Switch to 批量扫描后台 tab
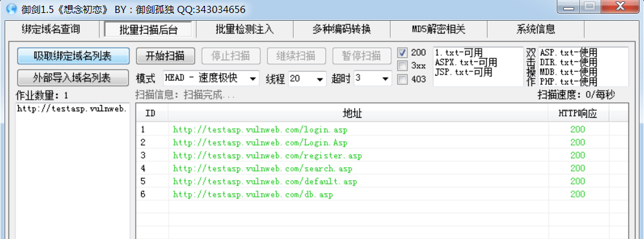The width and height of the screenshot is (644, 239). pos(148,30)
